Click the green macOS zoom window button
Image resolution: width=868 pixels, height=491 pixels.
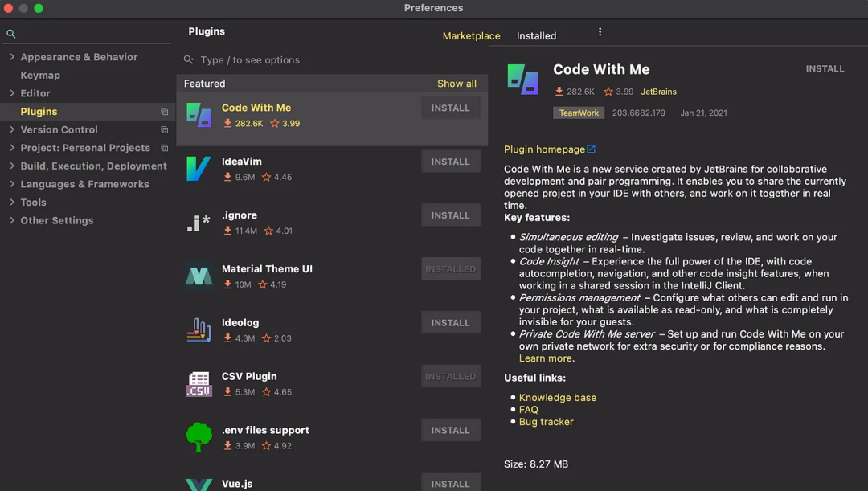(x=39, y=8)
